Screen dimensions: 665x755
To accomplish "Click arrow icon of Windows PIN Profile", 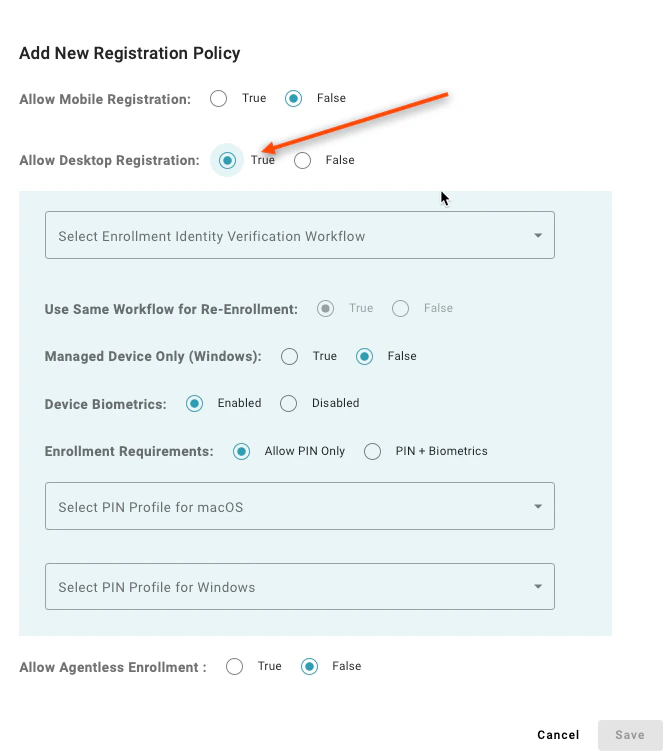I will pos(538,586).
